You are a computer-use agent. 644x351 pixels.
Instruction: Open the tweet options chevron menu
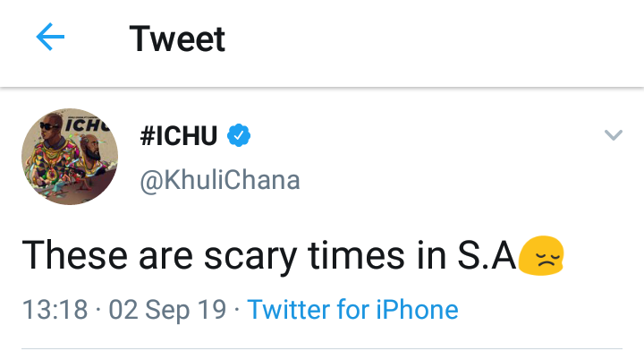pyautogui.click(x=614, y=135)
